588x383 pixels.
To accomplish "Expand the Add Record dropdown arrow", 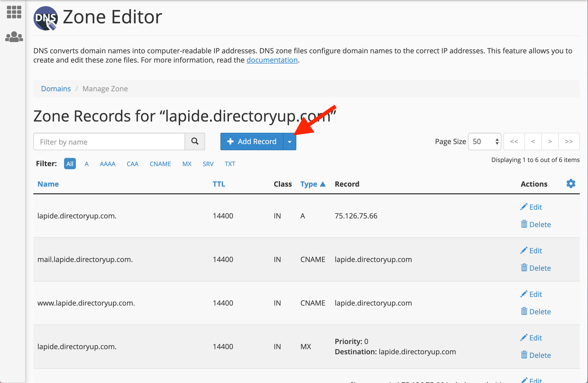I will 290,142.
